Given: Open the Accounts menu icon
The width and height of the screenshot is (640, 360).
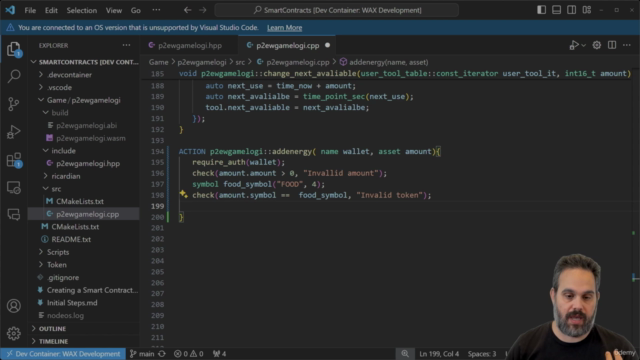Looking at the screenshot, I should (13, 306).
